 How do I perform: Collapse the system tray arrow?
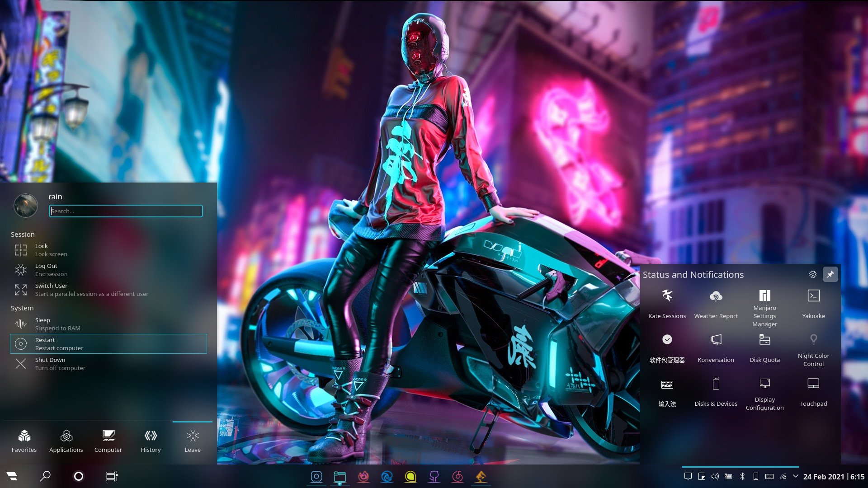coord(796,476)
